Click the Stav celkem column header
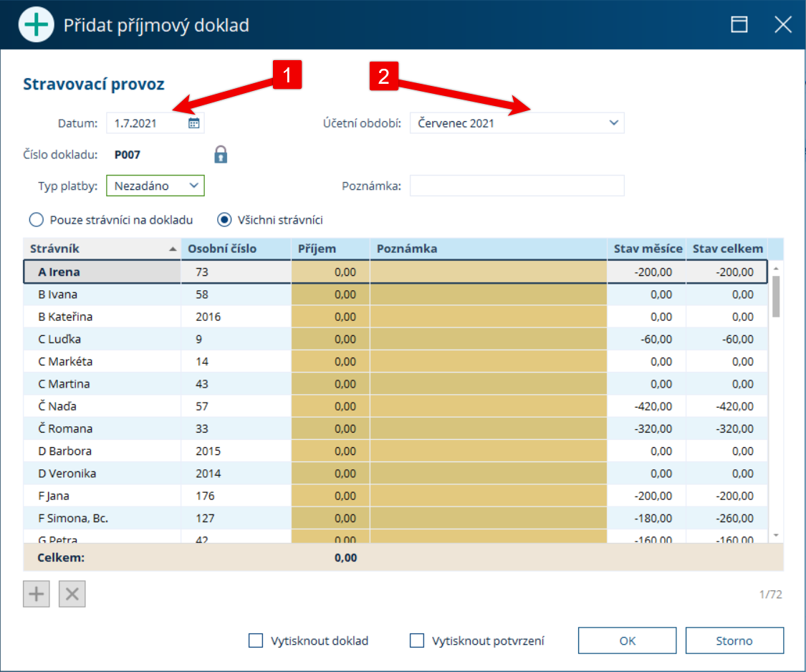The width and height of the screenshot is (806, 672). 727,249
